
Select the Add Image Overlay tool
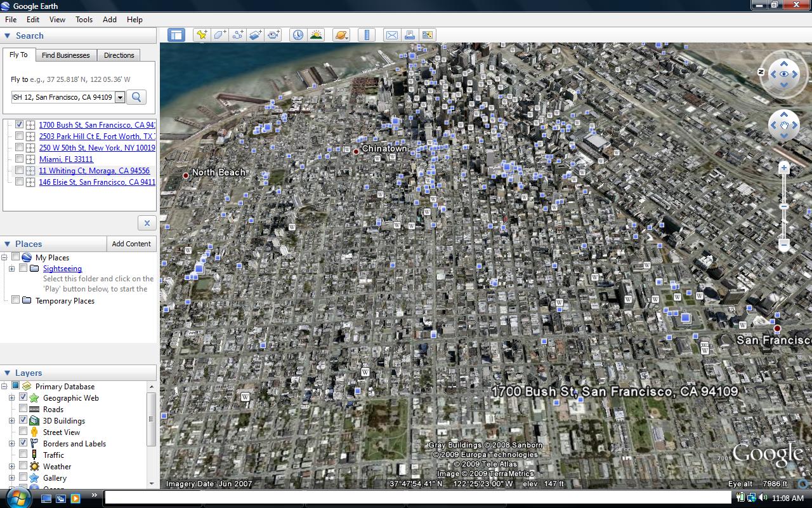[255, 35]
